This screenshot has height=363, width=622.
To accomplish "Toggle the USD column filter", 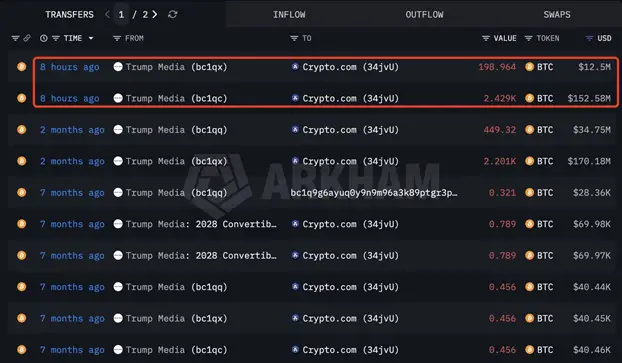I will 589,38.
